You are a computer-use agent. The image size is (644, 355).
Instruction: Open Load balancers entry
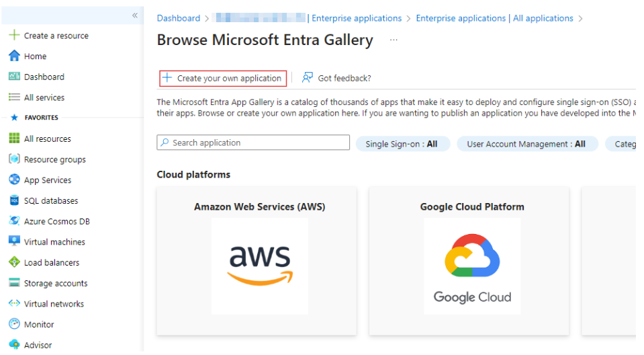tap(52, 262)
